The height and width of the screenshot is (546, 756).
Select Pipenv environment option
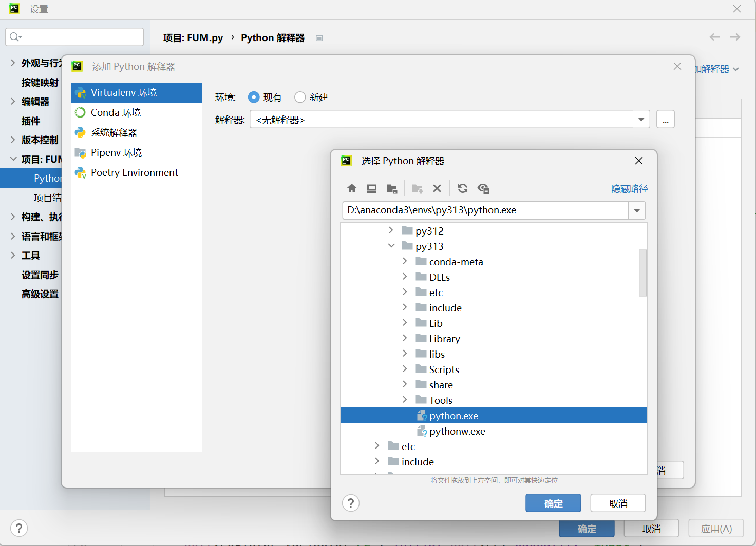coord(137,152)
